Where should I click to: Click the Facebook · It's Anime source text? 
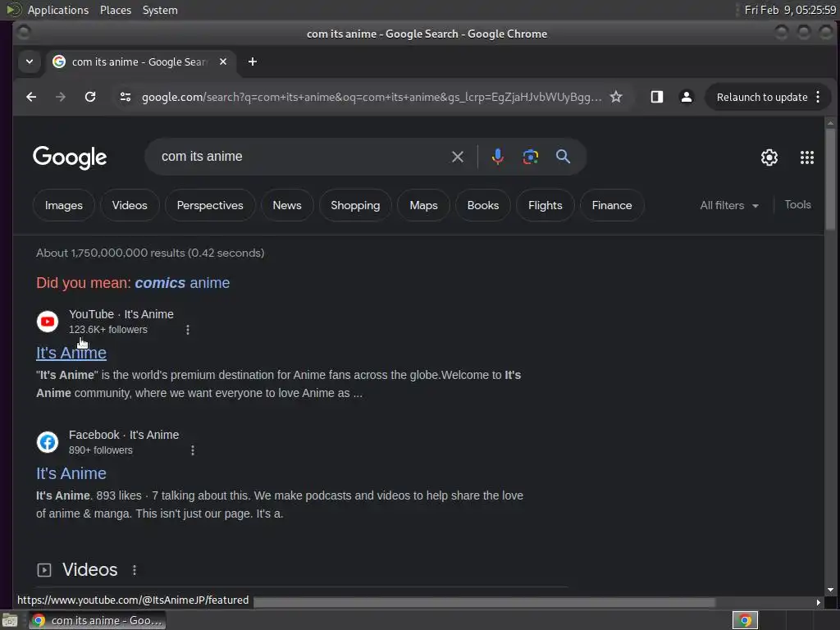tap(124, 435)
